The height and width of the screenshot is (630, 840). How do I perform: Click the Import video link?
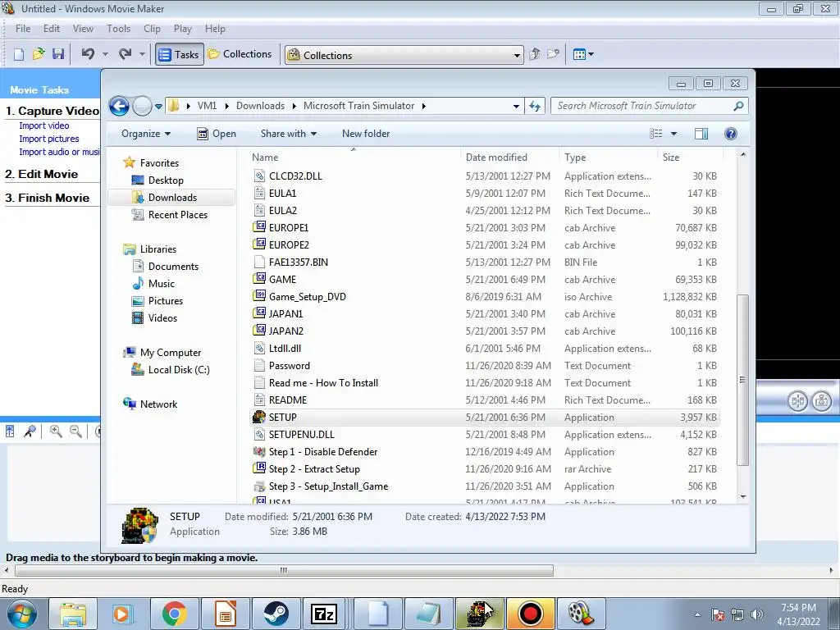coord(44,126)
